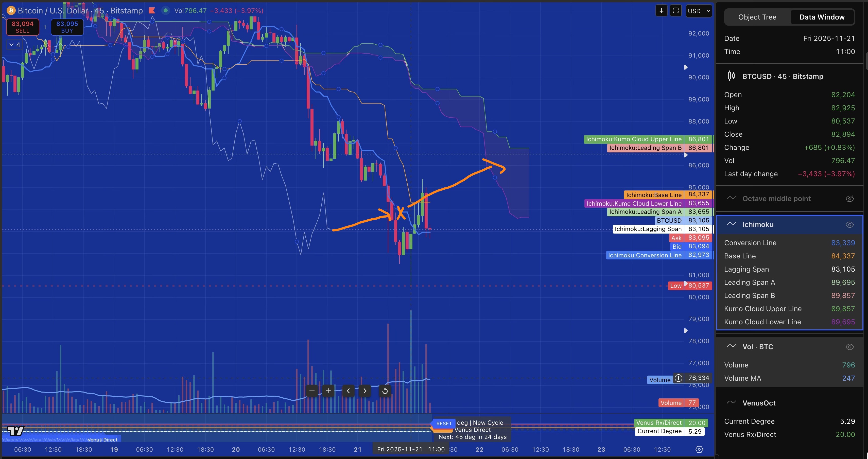This screenshot has width=868, height=459.
Task: Show the hidden Octave middle point indicator
Action: pyautogui.click(x=849, y=199)
